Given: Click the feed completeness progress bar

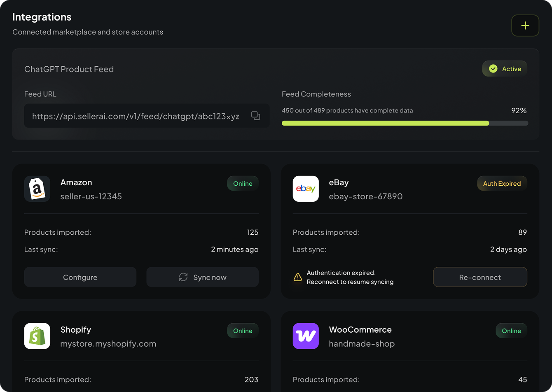Looking at the screenshot, I should (405, 123).
